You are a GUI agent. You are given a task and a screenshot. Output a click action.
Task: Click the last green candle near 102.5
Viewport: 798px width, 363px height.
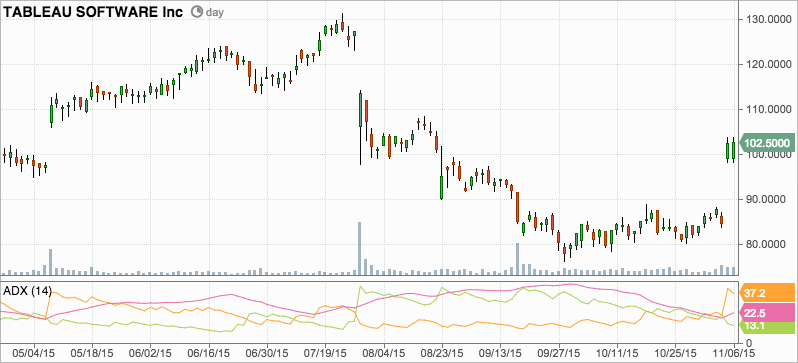coord(733,151)
